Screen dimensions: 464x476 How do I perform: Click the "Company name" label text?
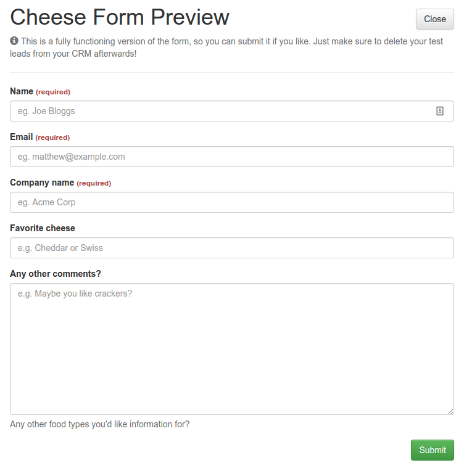42,183
